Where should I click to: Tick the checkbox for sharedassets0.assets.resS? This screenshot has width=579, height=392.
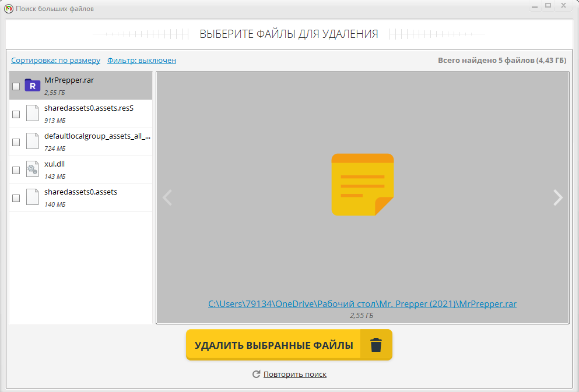tap(16, 114)
